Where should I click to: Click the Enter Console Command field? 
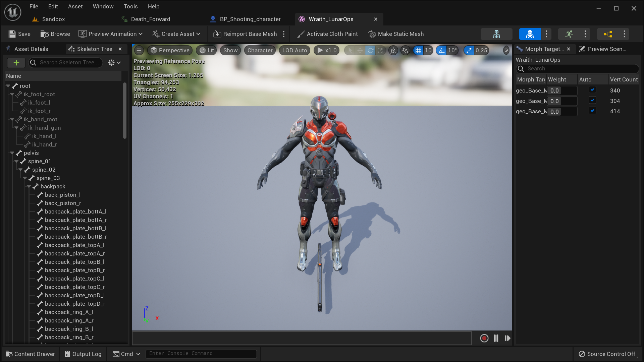point(201,354)
